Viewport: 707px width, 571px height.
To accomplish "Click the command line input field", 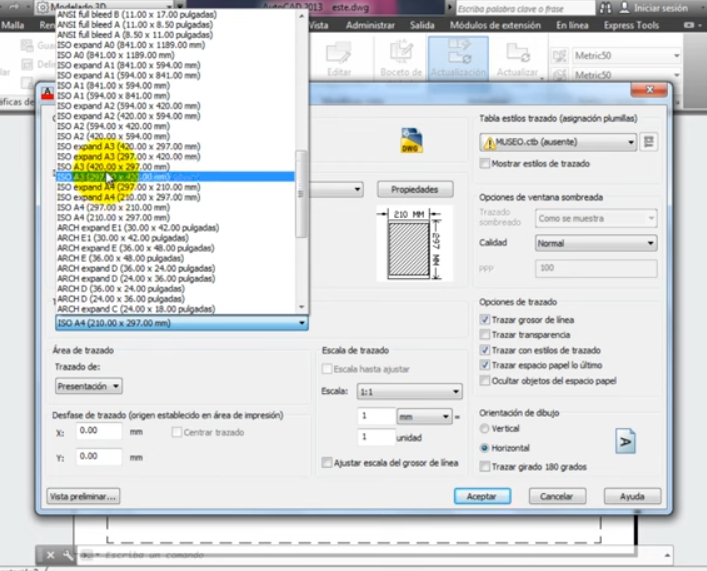I will click(x=370, y=555).
